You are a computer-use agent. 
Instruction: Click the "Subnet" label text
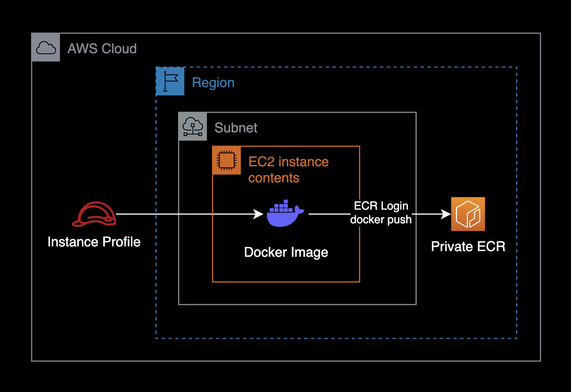236,128
